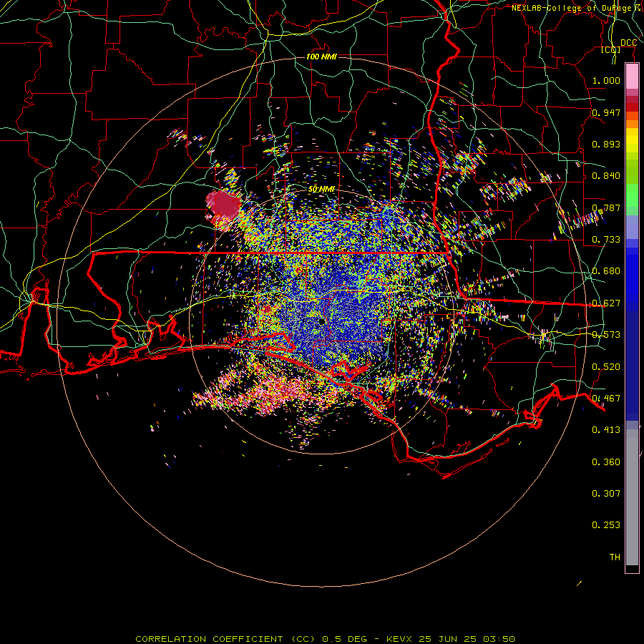Click the 100 NMI range ring label
This screenshot has height=644, width=644.
(x=321, y=57)
